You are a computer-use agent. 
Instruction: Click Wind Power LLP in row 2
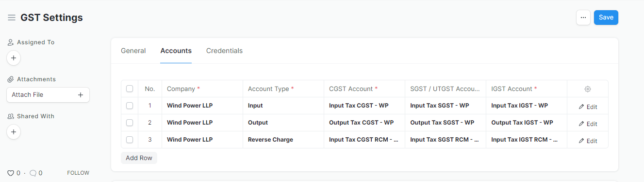pyautogui.click(x=202, y=123)
